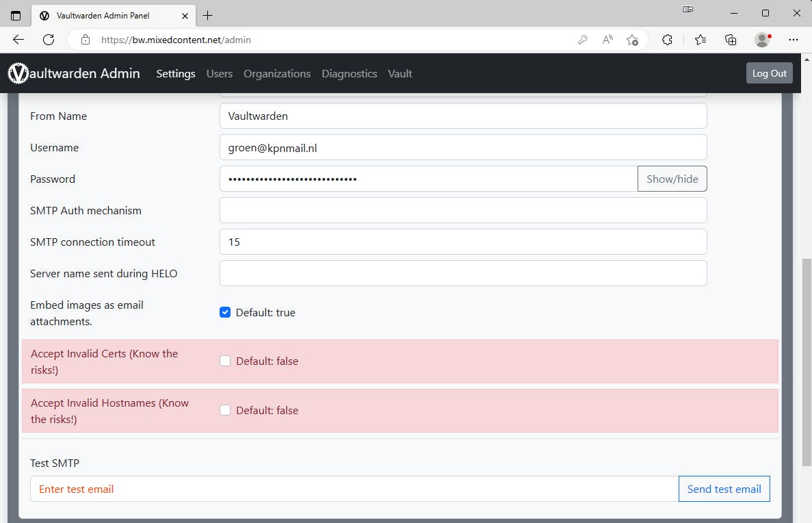Focus the Enter test email field

point(354,489)
